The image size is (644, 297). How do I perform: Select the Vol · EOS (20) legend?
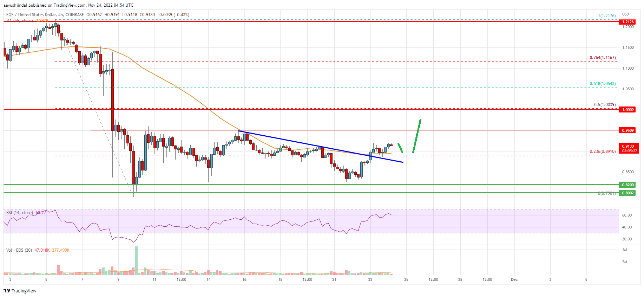click(x=19, y=250)
